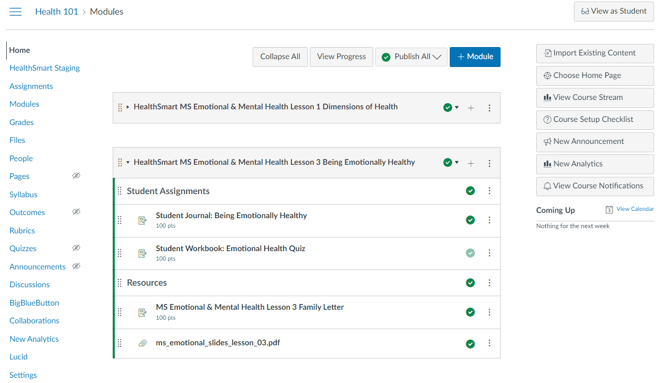Click paperclip attachment icon beside the pdf file
This screenshot has height=383, width=662.
143,343
